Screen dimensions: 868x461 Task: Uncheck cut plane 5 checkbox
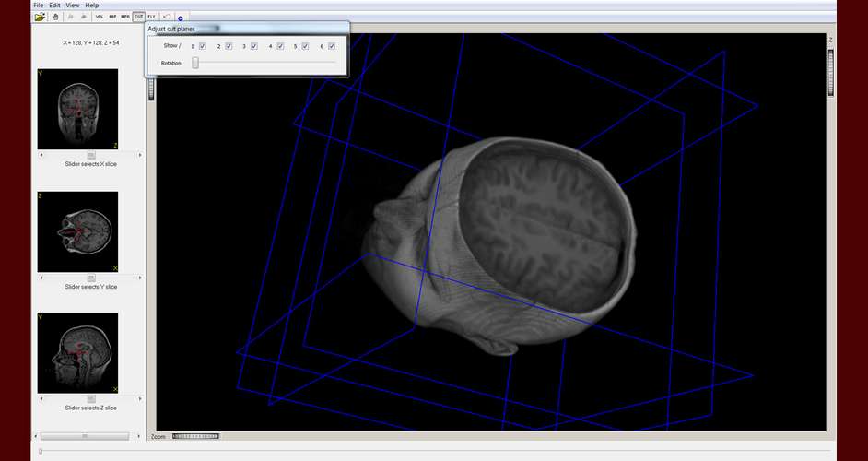tap(306, 46)
